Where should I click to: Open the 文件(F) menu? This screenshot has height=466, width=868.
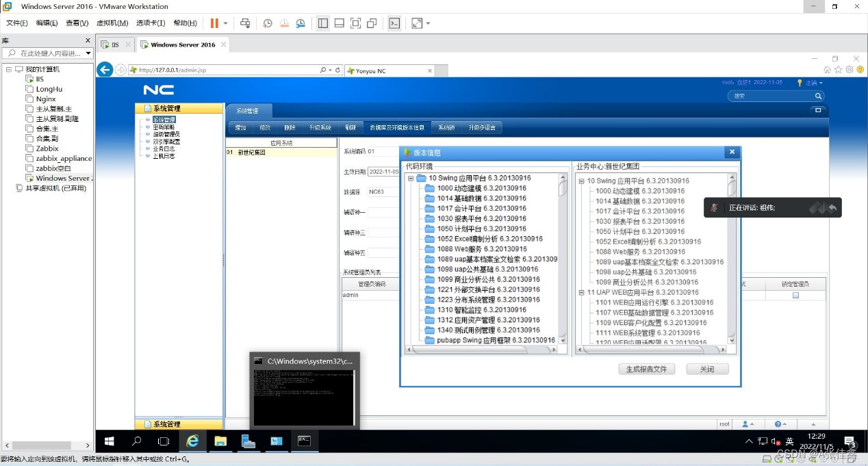click(x=16, y=23)
